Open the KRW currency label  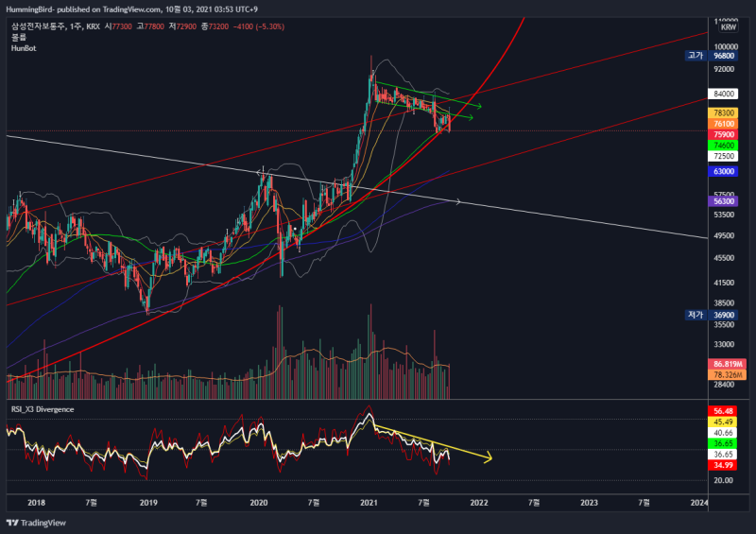[728, 27]
